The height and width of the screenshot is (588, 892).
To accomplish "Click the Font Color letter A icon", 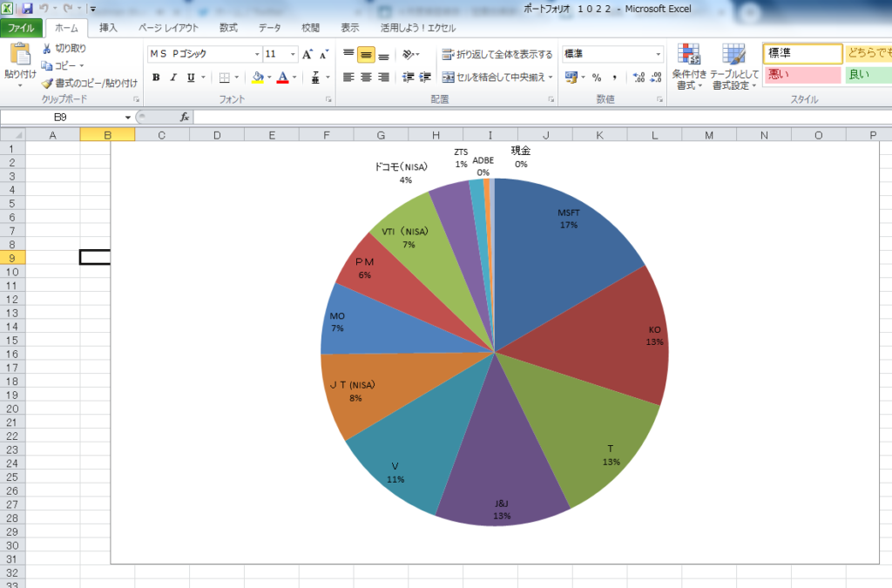I will tap(283, 78).
